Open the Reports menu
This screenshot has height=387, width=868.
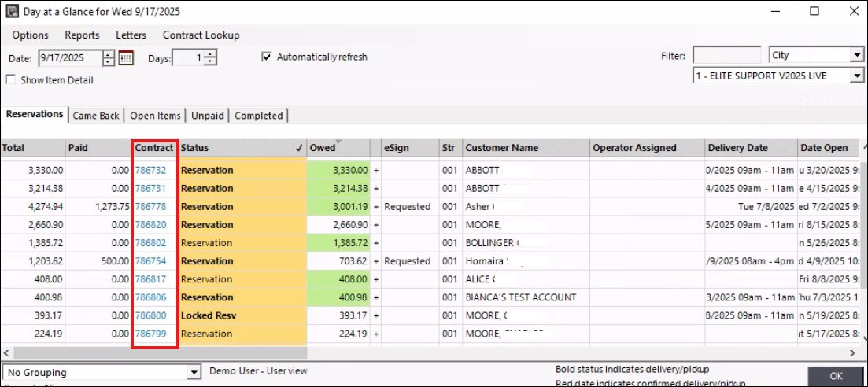[x=82, y=35]
